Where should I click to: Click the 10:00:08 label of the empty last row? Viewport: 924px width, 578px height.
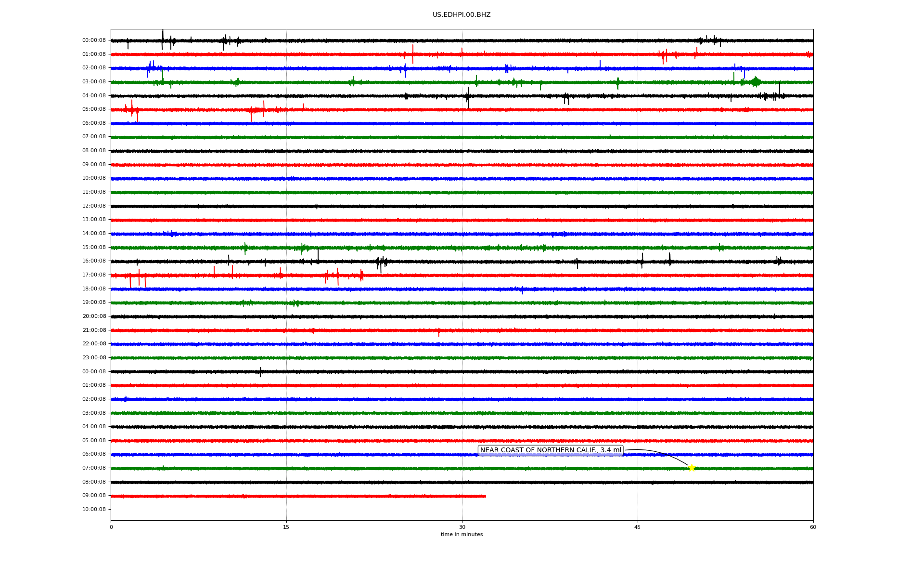94,510
